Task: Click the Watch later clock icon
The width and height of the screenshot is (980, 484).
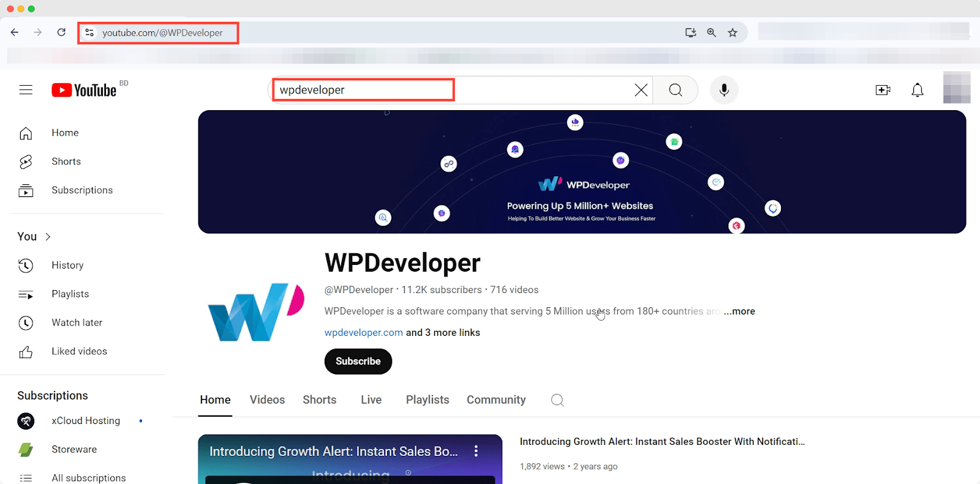Action: tap(26, 322)
